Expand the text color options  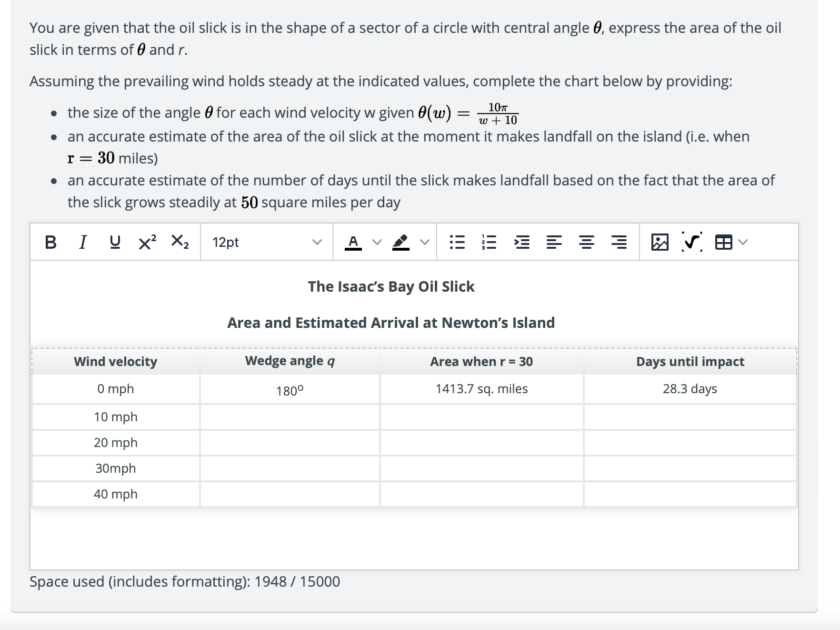(376, 243)
